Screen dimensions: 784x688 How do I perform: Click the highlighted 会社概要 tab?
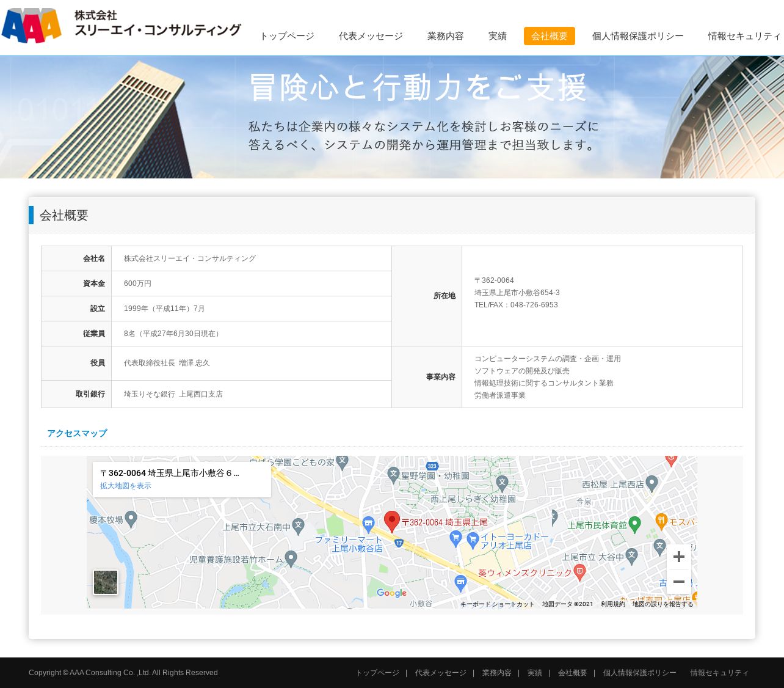point(549,36)
